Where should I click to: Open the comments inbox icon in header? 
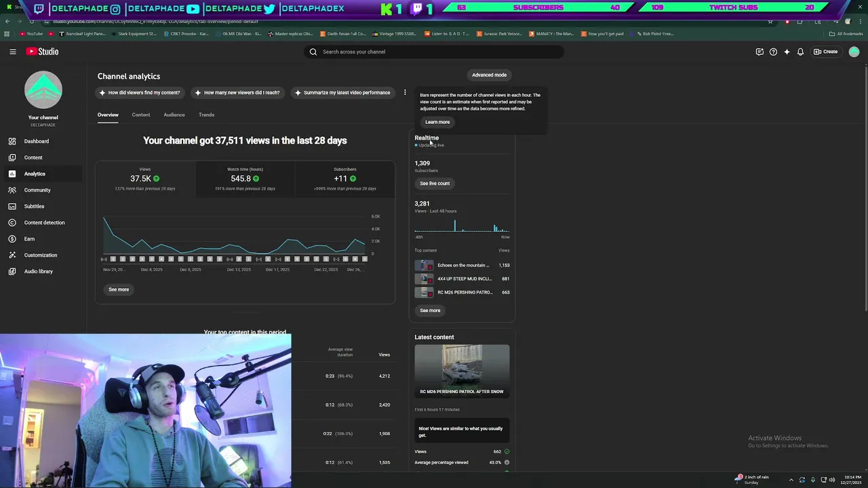(x=759, y=52)
